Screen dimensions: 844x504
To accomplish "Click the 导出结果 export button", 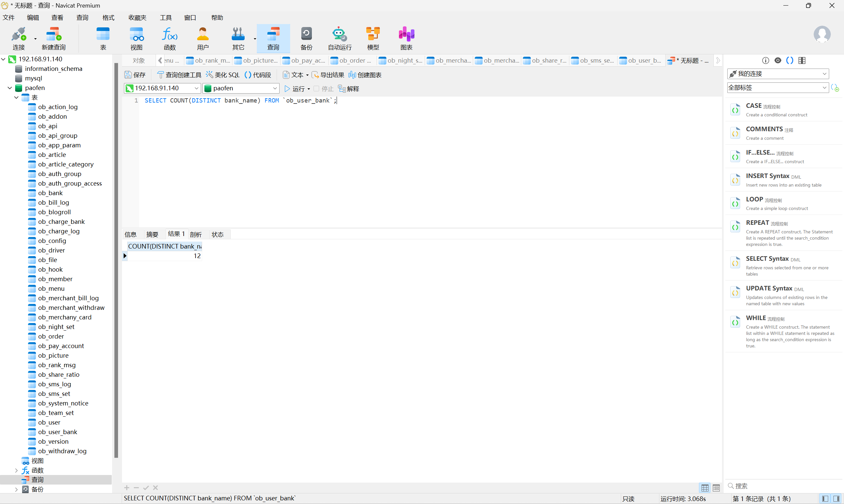I will (x=328, y=75).
